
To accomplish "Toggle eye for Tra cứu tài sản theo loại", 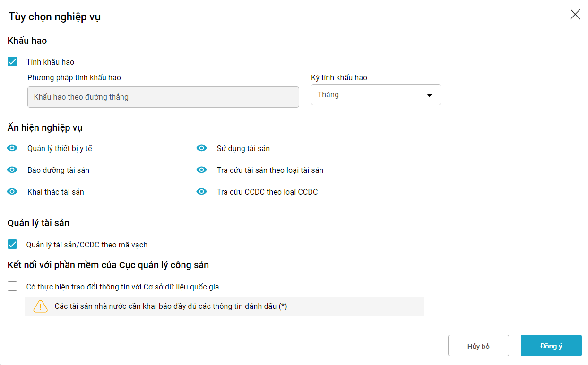I will point(202,170).
